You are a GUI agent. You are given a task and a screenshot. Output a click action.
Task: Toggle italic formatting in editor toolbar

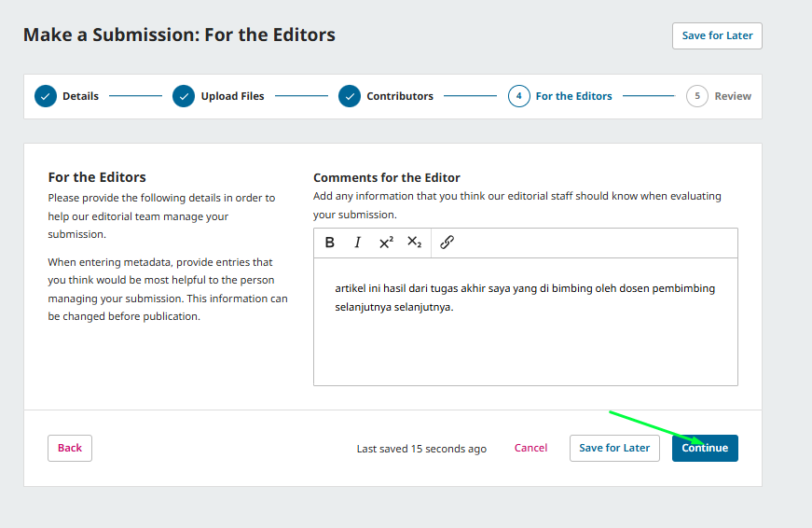[357, 243]
